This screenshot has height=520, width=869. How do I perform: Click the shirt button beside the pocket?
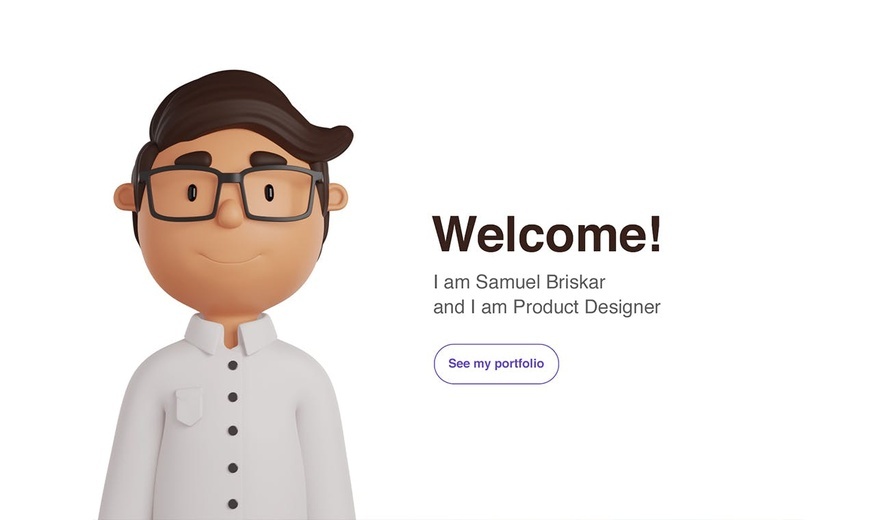tap(233, 397)
